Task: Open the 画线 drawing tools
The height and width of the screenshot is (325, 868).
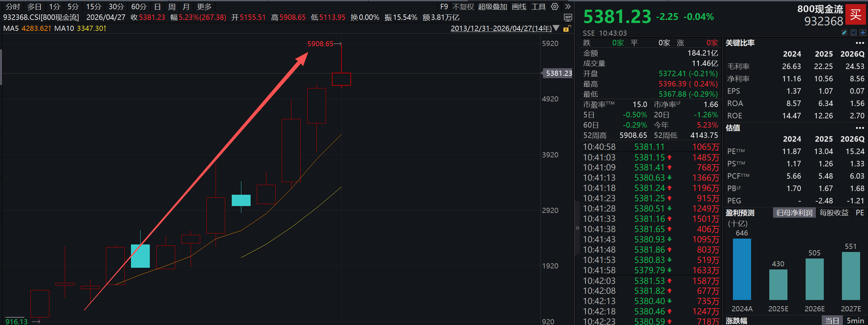Action: pos(519,7)
